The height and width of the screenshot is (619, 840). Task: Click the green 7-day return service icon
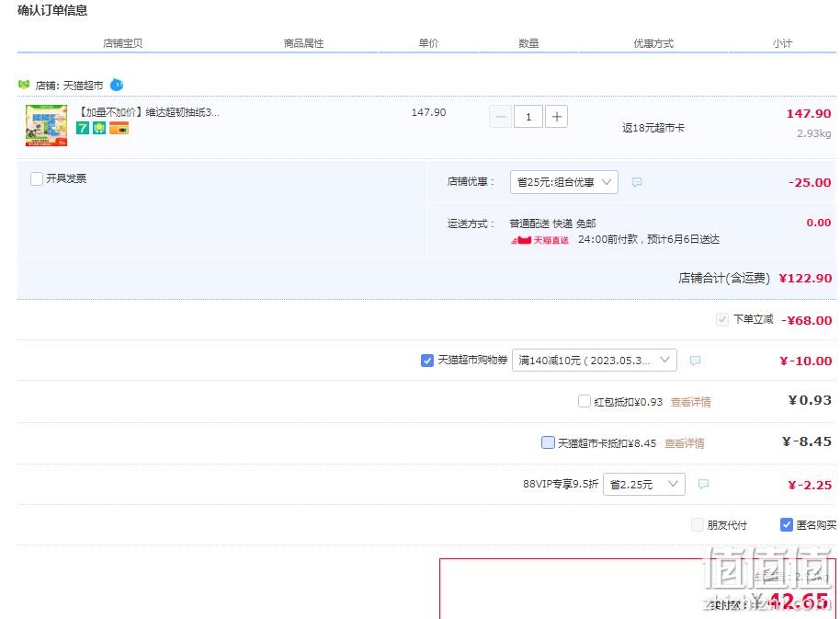pos(83,128)
